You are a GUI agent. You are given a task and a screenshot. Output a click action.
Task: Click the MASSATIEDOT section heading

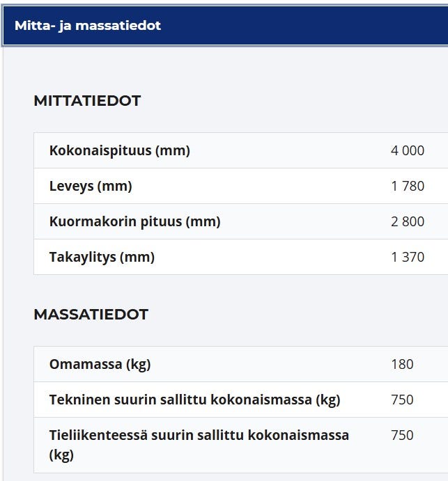(91, 315)
